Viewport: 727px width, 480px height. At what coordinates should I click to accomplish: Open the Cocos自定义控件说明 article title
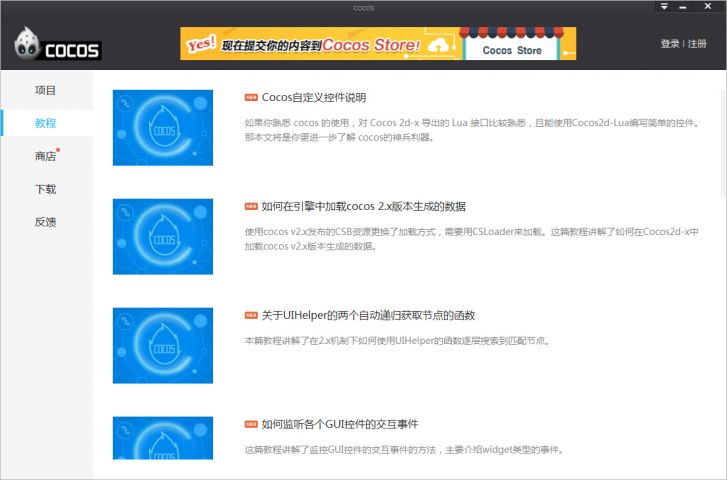[313, 98]
